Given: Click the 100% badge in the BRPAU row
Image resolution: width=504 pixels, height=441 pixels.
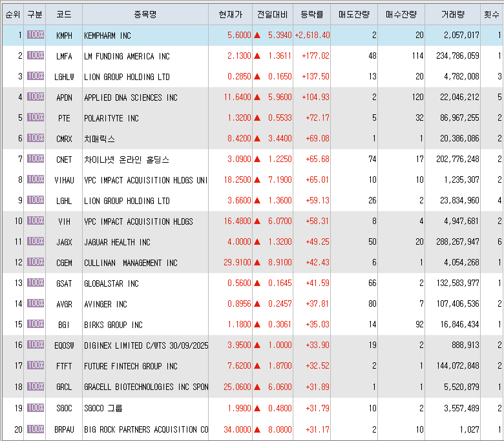Looking at the screenshot, I should [x=36, y=429].
